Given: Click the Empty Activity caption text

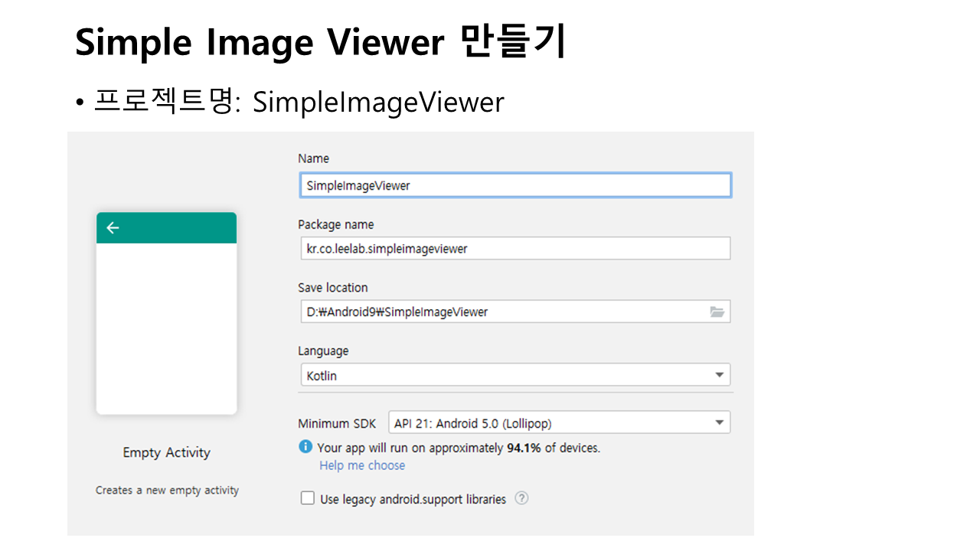Looking at the screenshot, I should click(166, 452).
